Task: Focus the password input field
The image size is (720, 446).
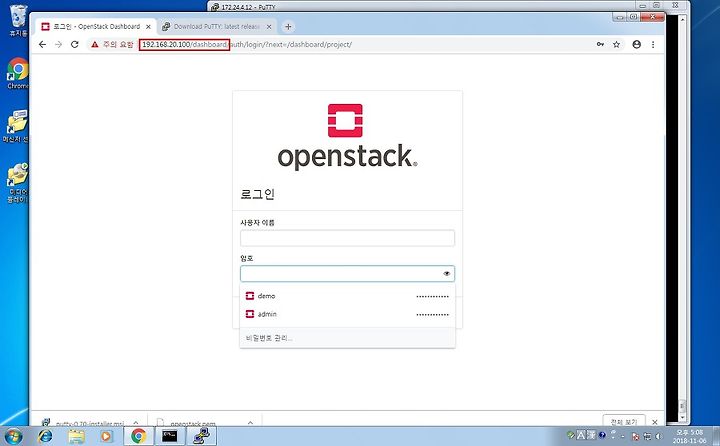Action: click(347, 274)
